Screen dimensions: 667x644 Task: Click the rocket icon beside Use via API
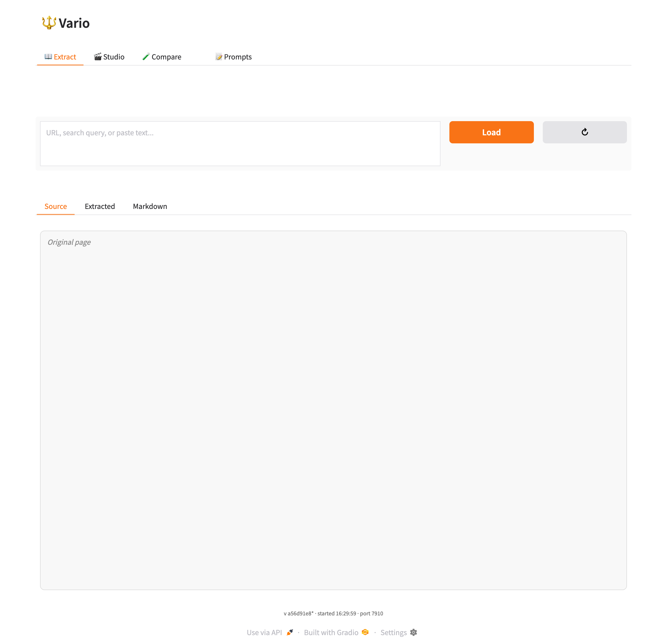[290, 632]
